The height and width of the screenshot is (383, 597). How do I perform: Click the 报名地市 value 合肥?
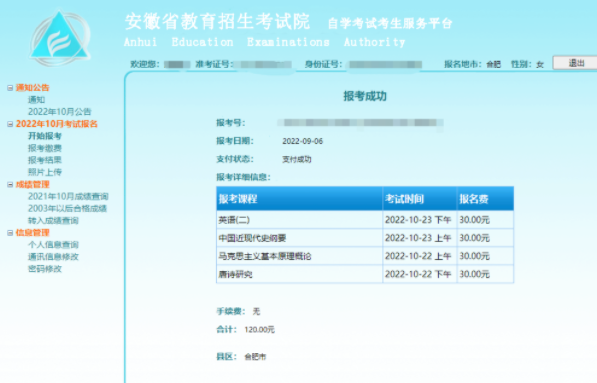click(x=493, y=64)
